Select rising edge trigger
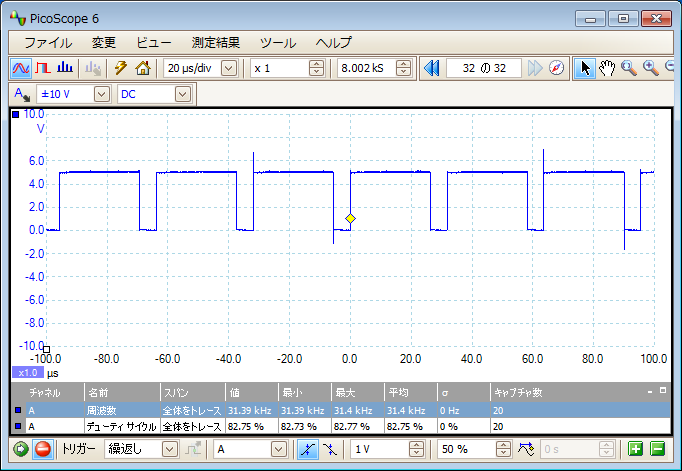Viewport: 682px width, 471px height. (x=307, y=449)
